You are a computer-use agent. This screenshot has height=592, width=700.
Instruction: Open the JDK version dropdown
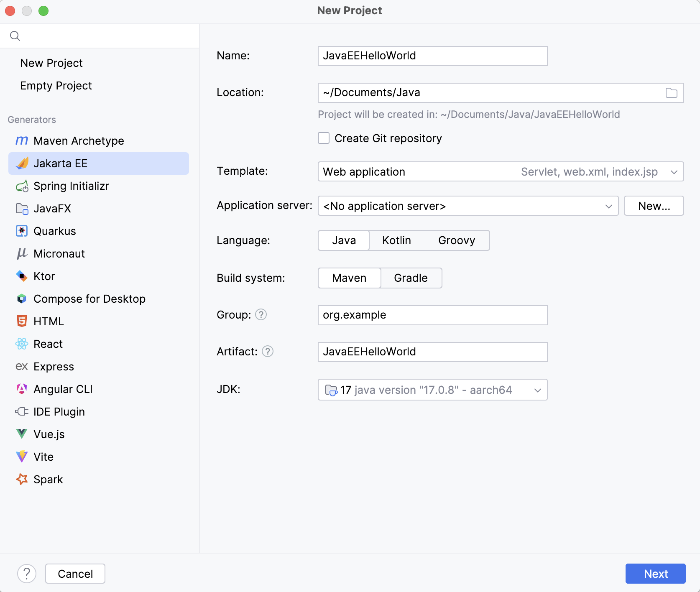[432, 390]
